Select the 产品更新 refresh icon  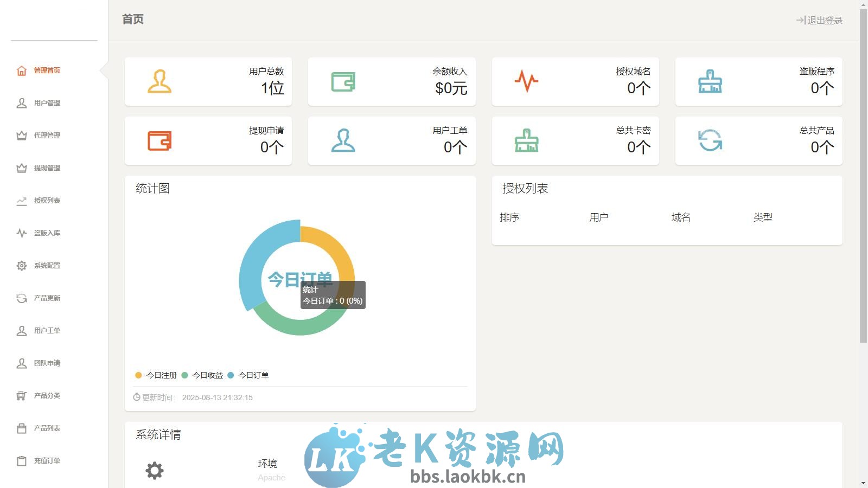tap(21, 298)
